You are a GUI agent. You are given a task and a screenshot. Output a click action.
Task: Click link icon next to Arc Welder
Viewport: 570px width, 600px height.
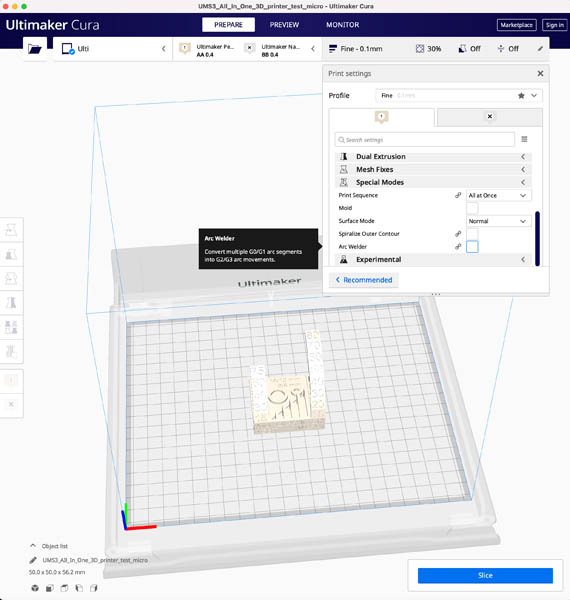coord(458,247)
